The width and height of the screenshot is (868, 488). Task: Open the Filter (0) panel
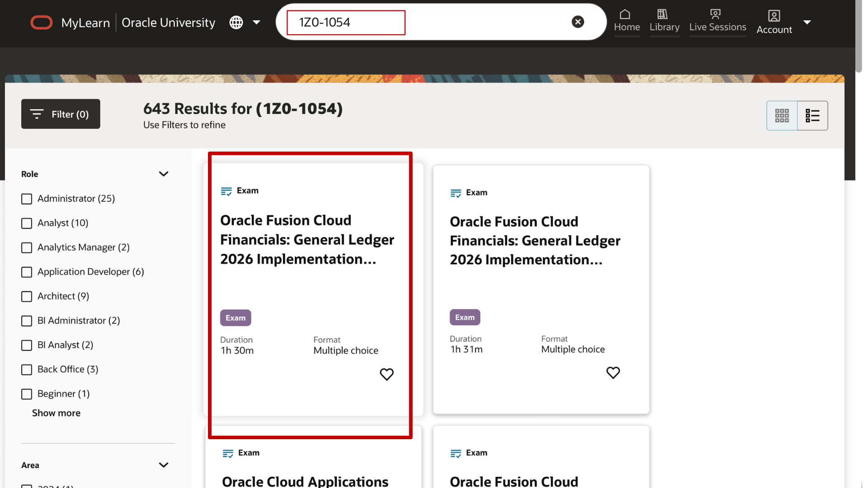coord(61,114)
